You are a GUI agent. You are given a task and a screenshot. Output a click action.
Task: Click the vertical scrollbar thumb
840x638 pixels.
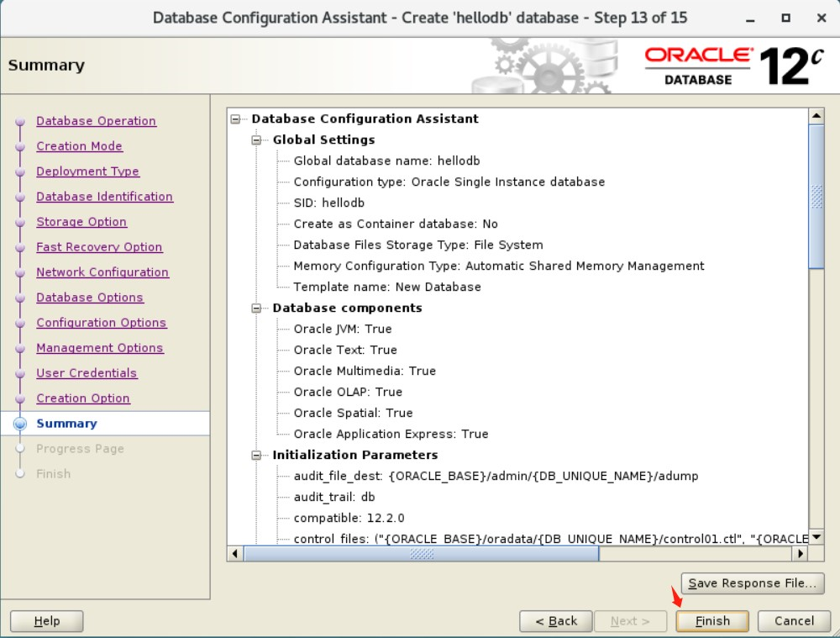[816, 196]
